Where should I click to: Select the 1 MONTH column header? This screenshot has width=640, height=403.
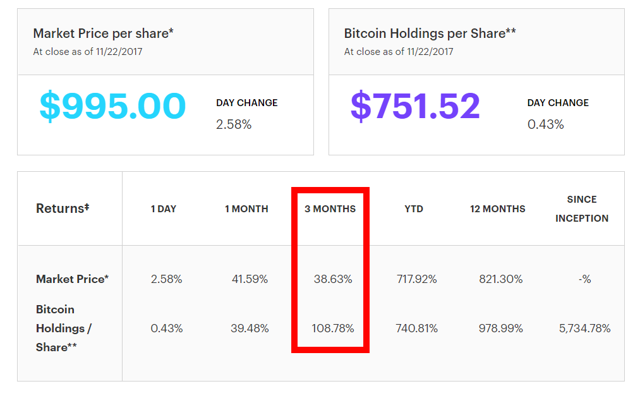[x=247, y=209]
